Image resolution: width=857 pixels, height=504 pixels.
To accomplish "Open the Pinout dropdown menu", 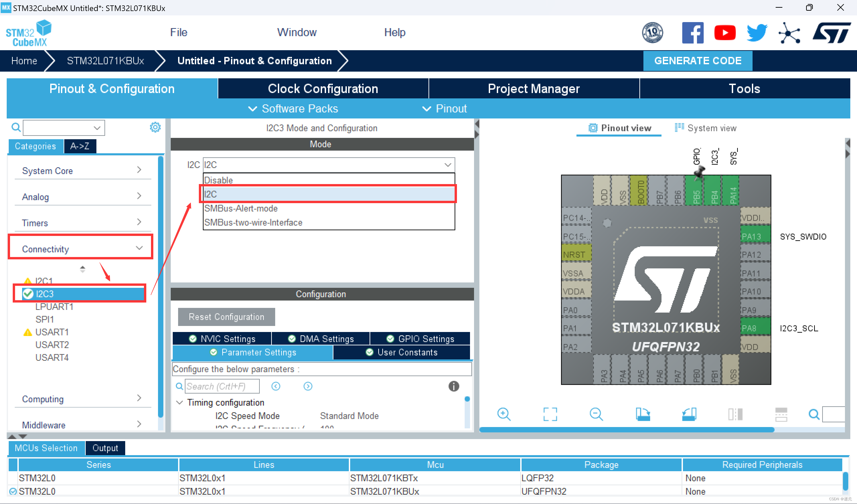I will [445, 108].
